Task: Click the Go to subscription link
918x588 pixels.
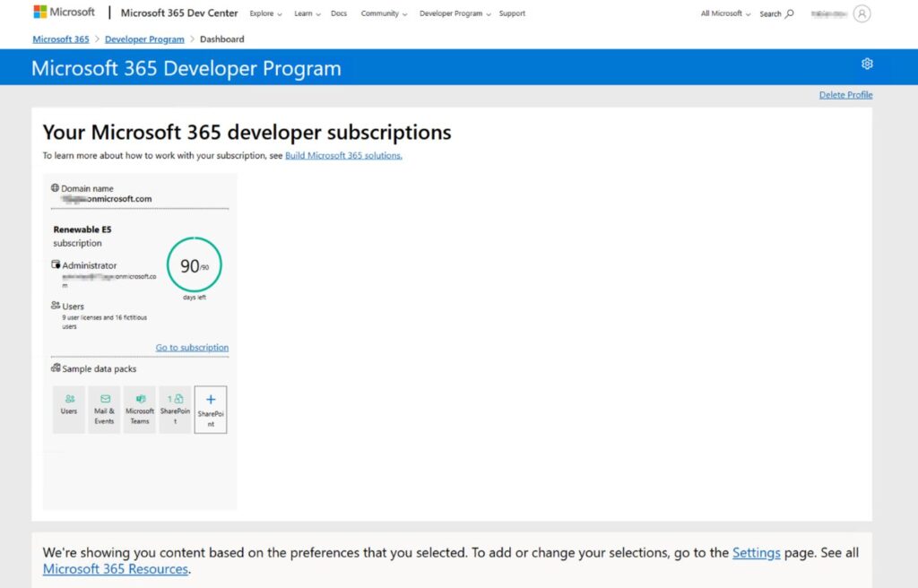Action: [x=192, y=348]
